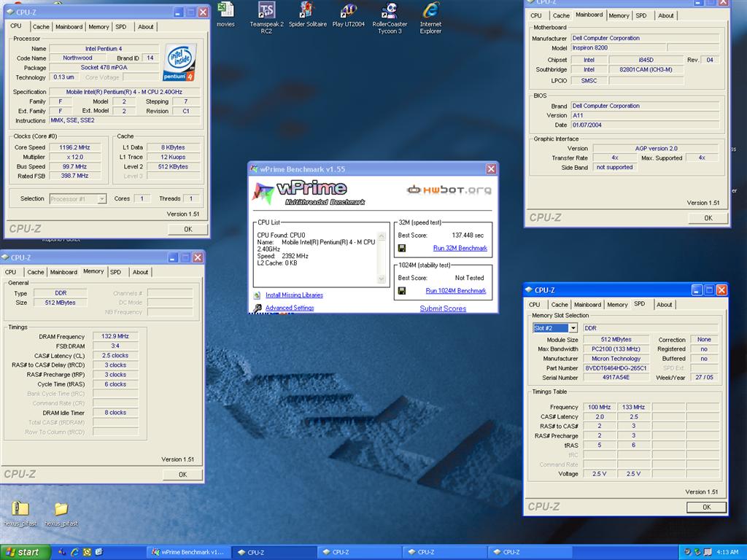Open Mainboard tab in CPU-Z SPD window
The height and width of the screenshot is (560, 747).
pyautogui.click(x=587, y=304)
